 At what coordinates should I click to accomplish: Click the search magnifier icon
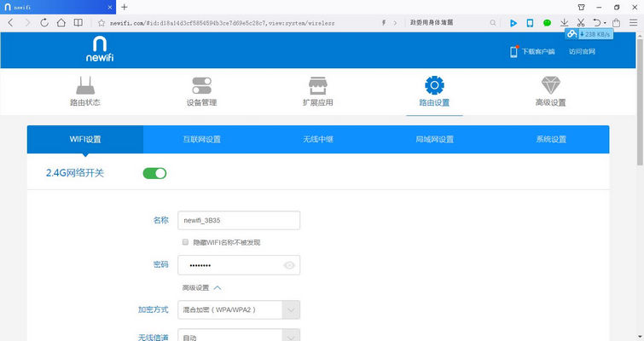pos(493,23)
